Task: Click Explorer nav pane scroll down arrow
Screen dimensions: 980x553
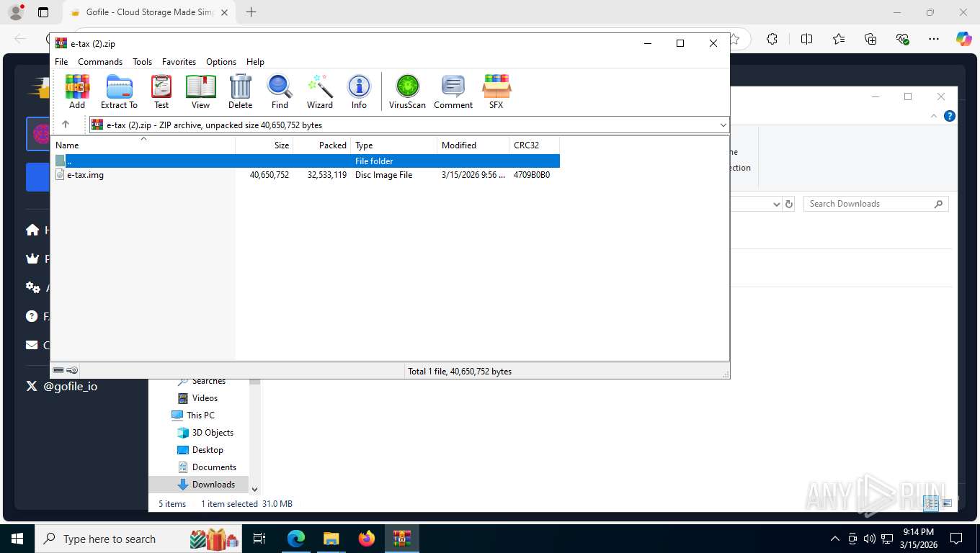Action: tap(254, 489)
